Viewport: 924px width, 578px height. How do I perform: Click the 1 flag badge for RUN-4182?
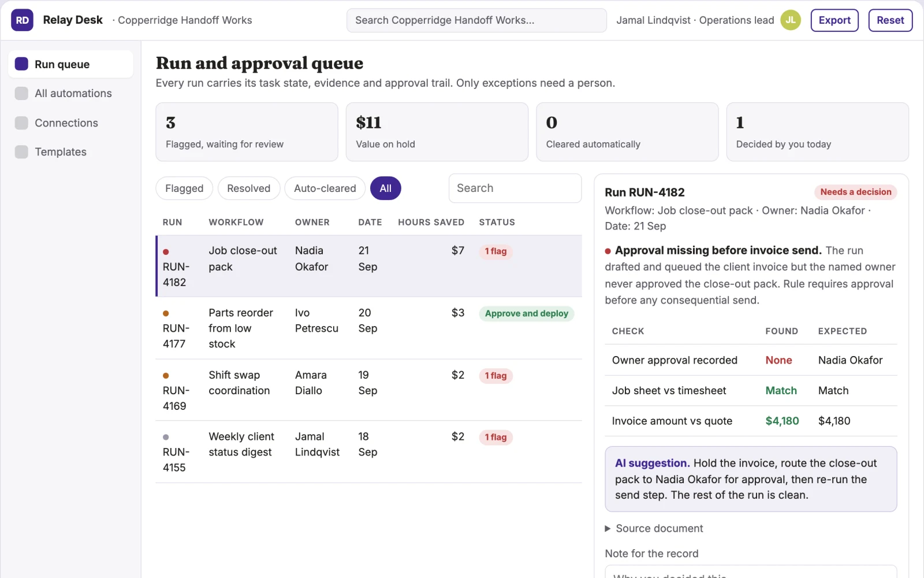point(495,251)
